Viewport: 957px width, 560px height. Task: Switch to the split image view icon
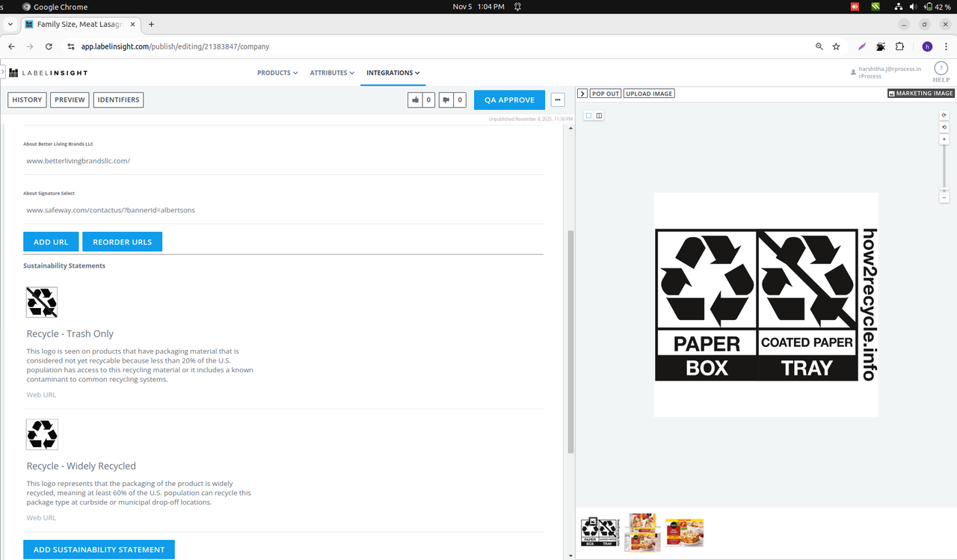599,115
